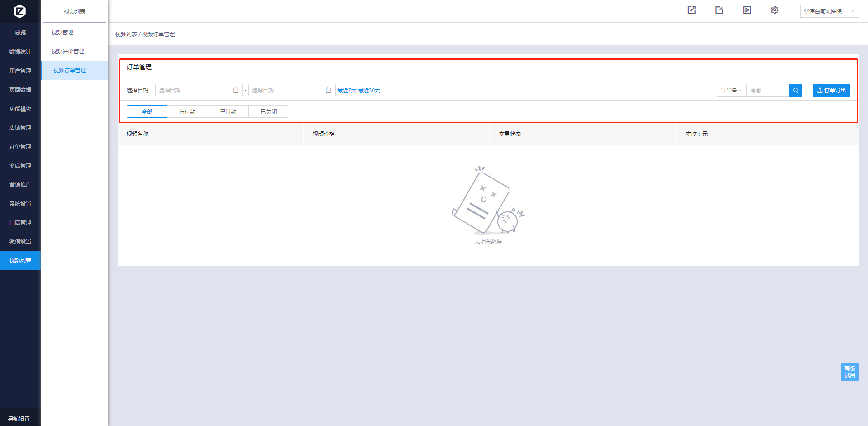Click the app logo at top left
Viewport: 868px width, 426px height.
pos(20,11)
